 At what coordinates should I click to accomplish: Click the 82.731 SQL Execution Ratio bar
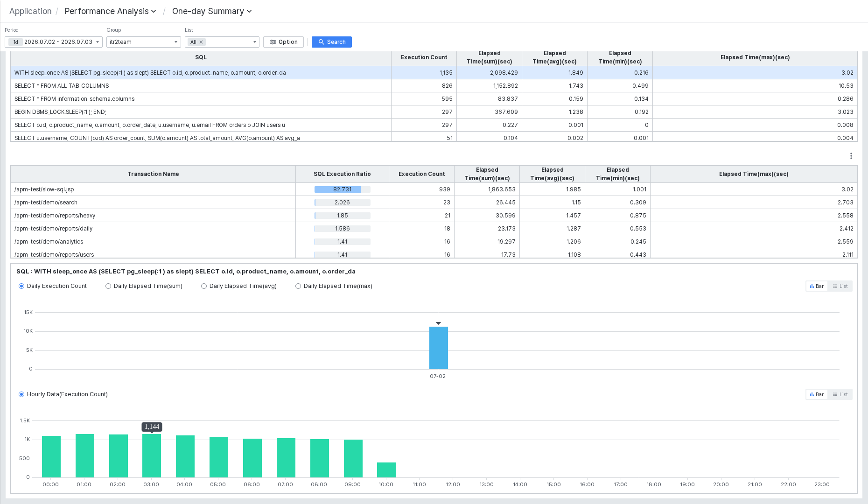[x=343, y=189]
